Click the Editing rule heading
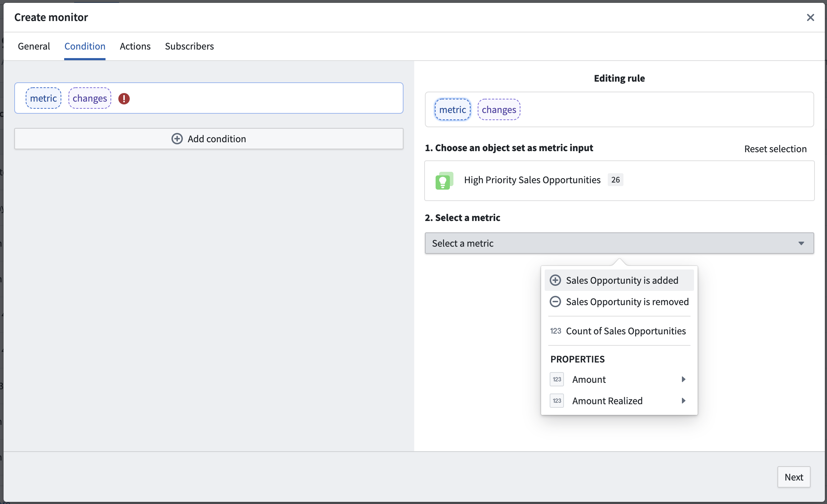 point(619,78)
